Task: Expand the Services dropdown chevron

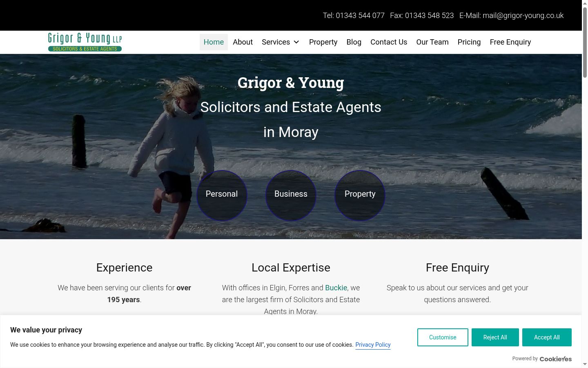Action: 296,42
